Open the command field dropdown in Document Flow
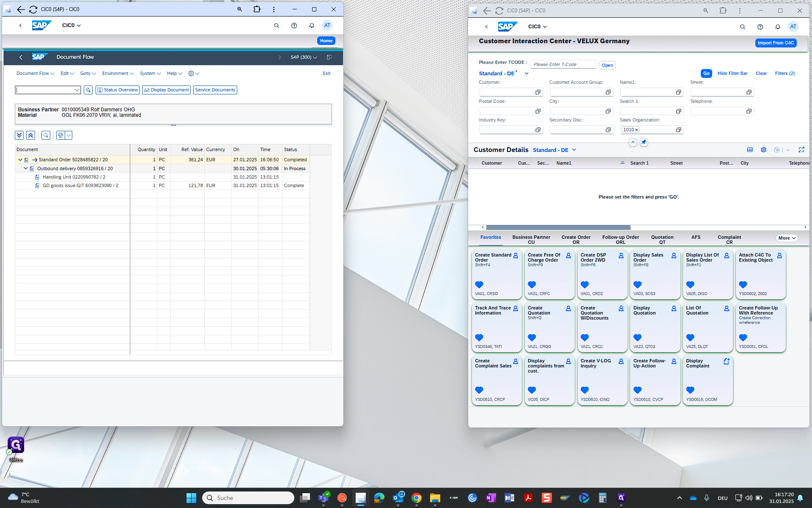This screenshot has width=812, height=508. click(x=77, y=90)
